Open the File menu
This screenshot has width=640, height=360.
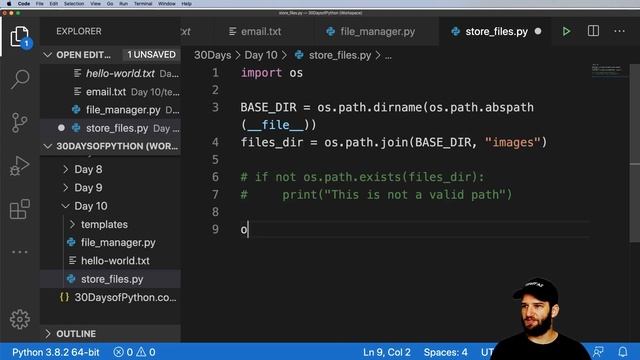click(40, 4)
